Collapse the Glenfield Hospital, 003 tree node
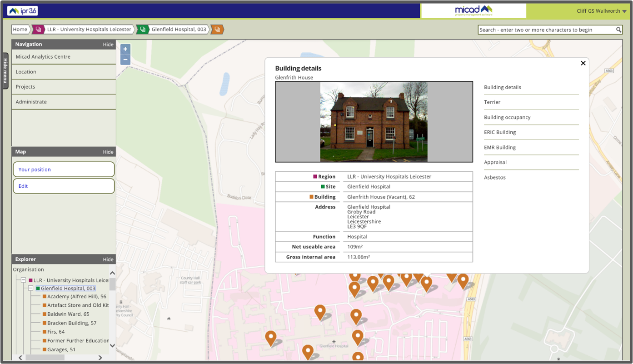This screenshot has height=364, width=633. coord(31,289)
